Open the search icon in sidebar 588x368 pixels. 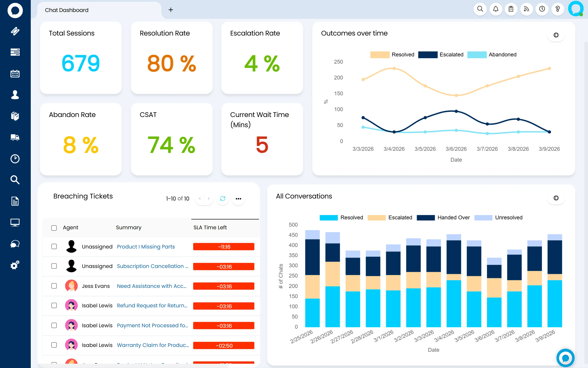tap(15, 180)
